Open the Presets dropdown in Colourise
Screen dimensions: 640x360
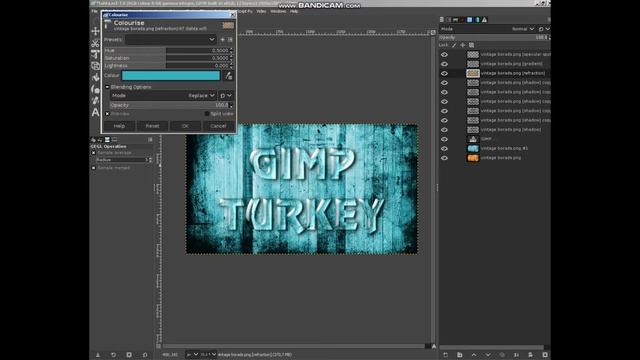click(171, 40)
